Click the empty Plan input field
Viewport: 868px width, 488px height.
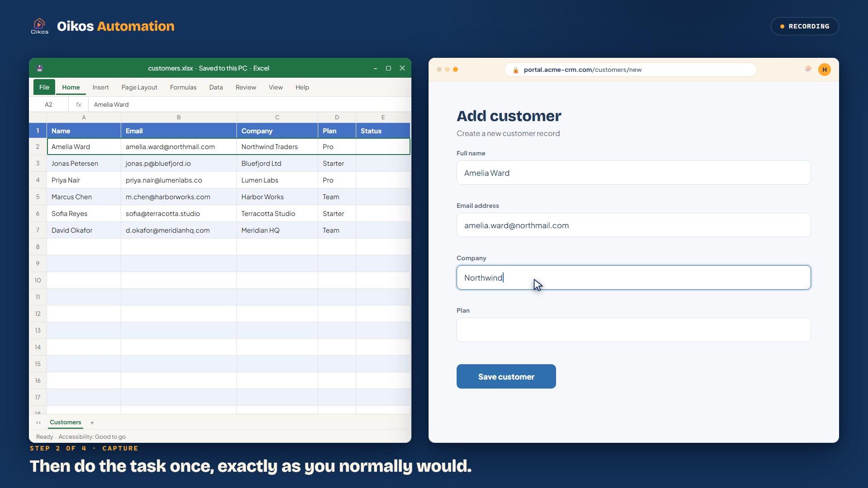(x=633, y=330)
